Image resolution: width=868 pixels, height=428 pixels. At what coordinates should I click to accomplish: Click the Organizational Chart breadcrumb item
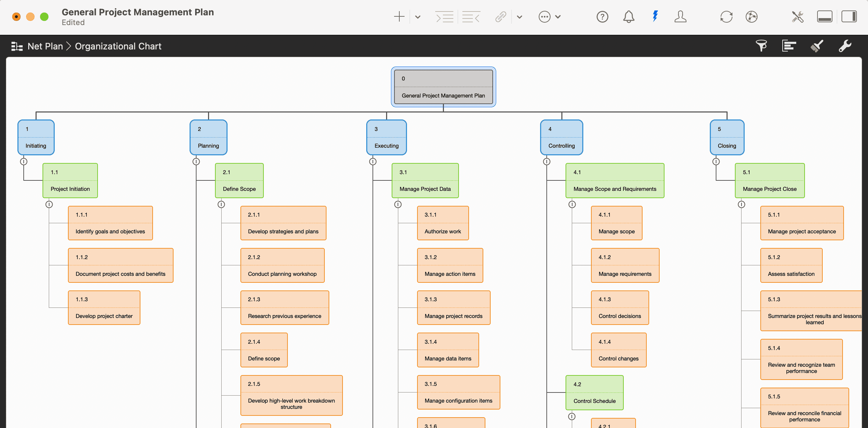tap(118, 46)
